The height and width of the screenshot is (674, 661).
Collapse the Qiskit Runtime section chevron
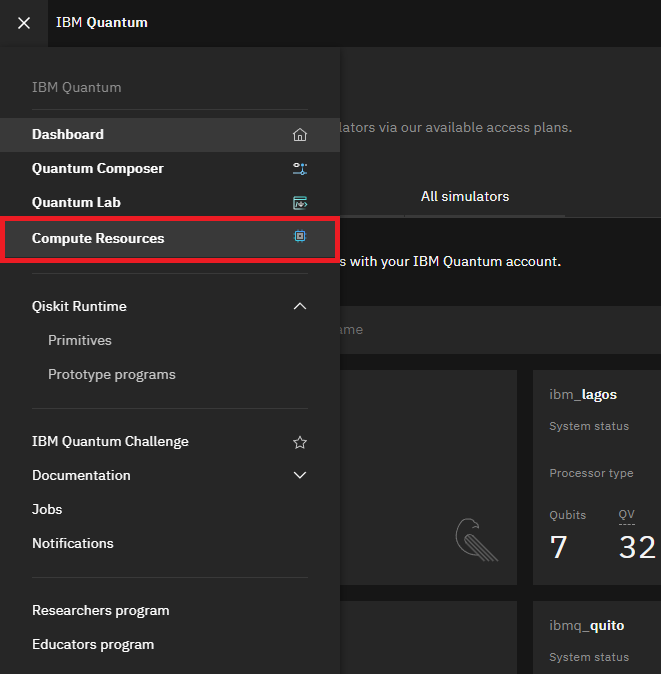[x=299, y=306]
